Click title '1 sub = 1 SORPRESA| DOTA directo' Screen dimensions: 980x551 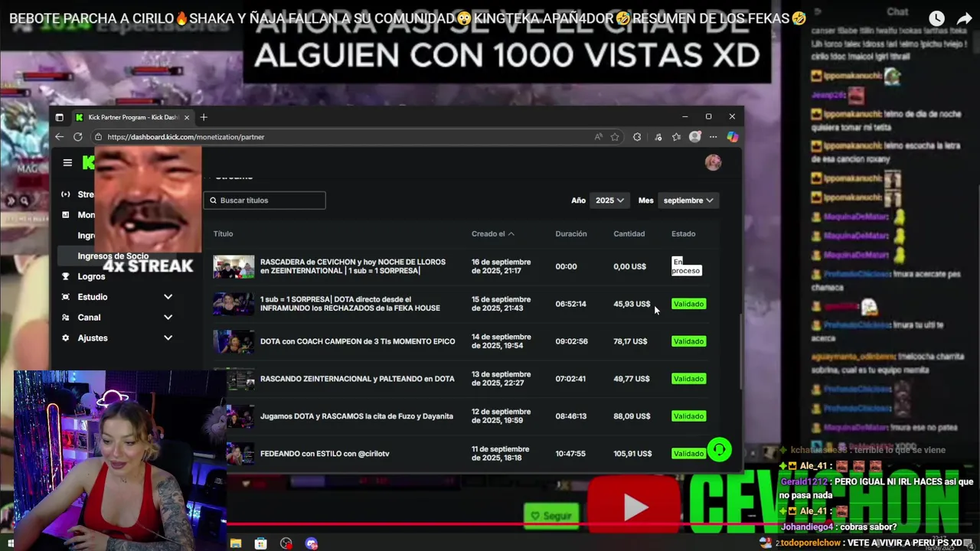(x=350, y=304)
